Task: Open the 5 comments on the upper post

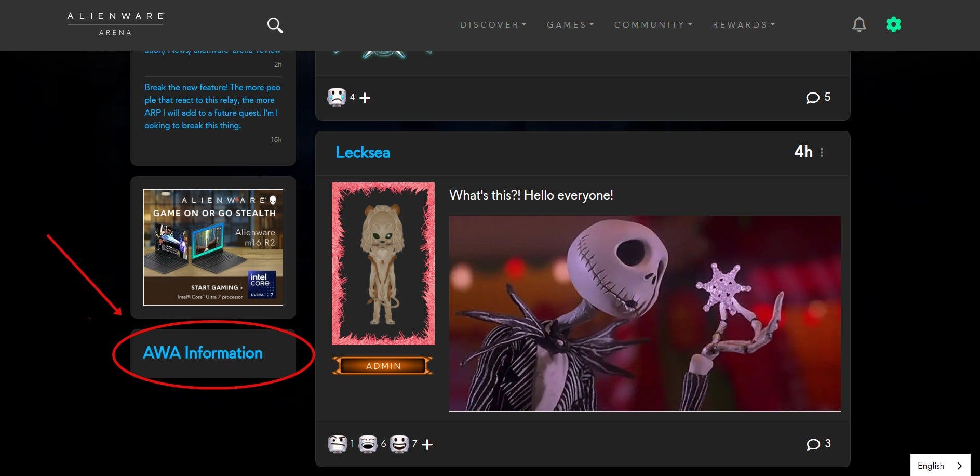Action: pyautogui.click(x=818, y=97)
